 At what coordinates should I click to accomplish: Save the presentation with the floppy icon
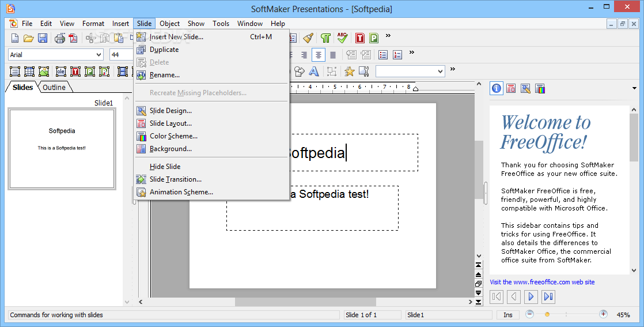(x=42, y=38)
